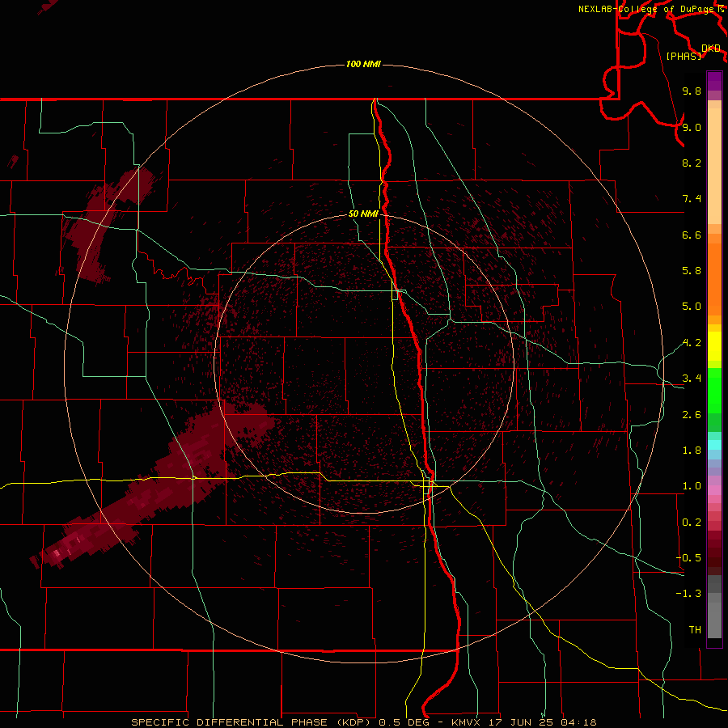Image resolution: width=728 pixels, height=728 pixels.
Task: Pick the gray TH swatch on the color bar
Action: click(714, 620)
